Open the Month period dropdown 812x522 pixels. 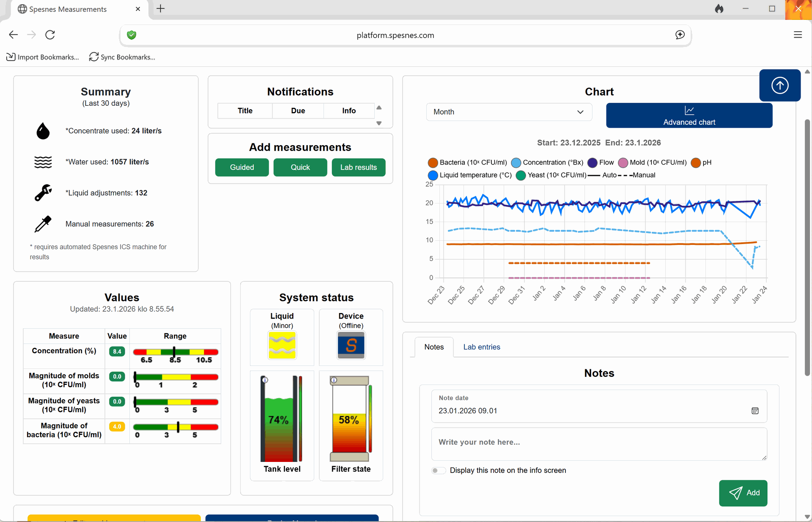click(x=509, y=112)
